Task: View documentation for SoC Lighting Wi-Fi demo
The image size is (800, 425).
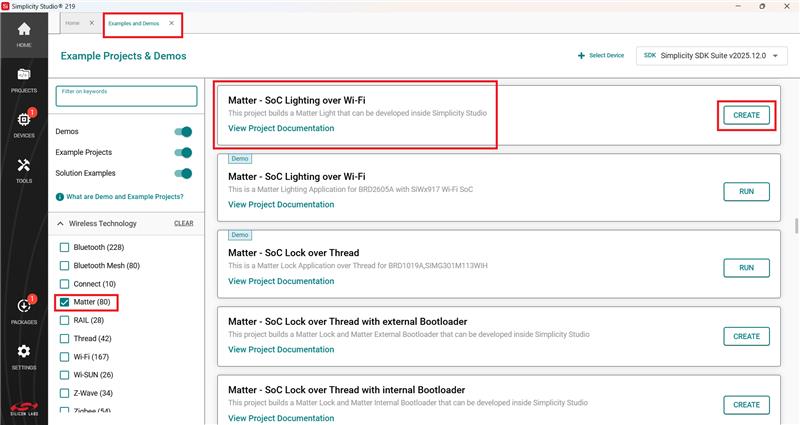Action: point(281,205)
